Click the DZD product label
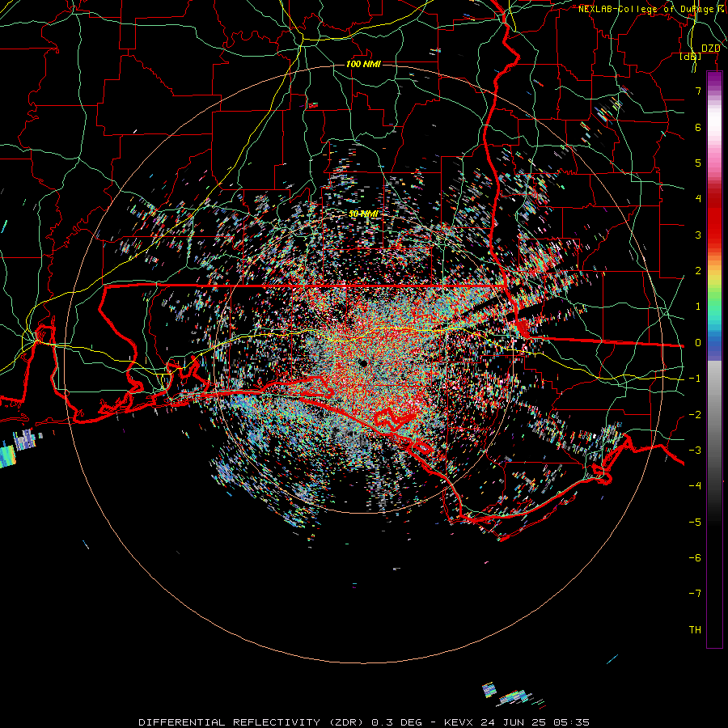 pyautogui.click(x=711, y=49)
